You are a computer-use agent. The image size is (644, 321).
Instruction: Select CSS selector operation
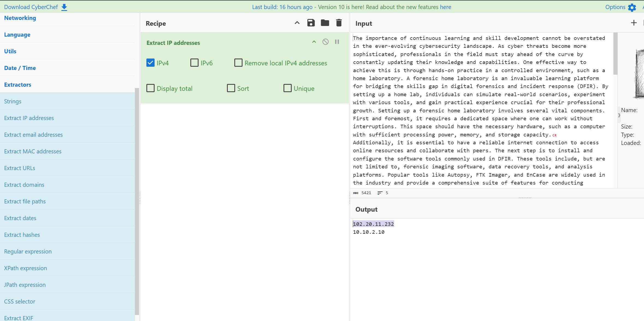(x=67, y=302)
